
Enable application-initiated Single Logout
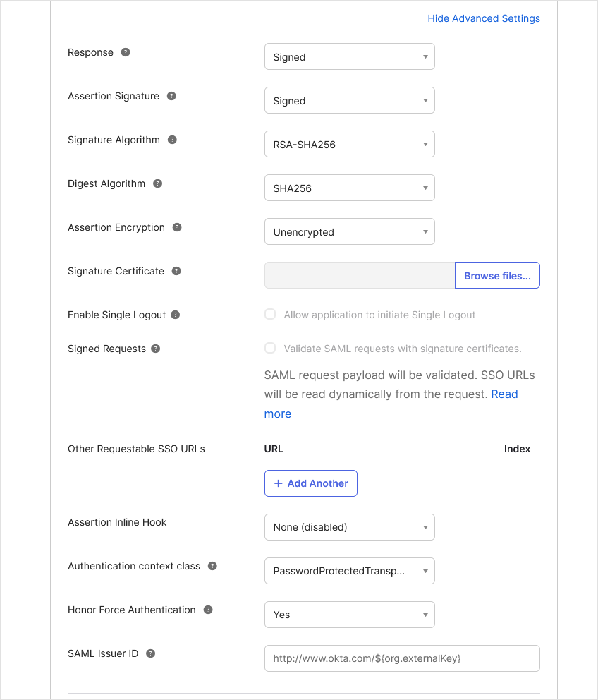(270, 314)
